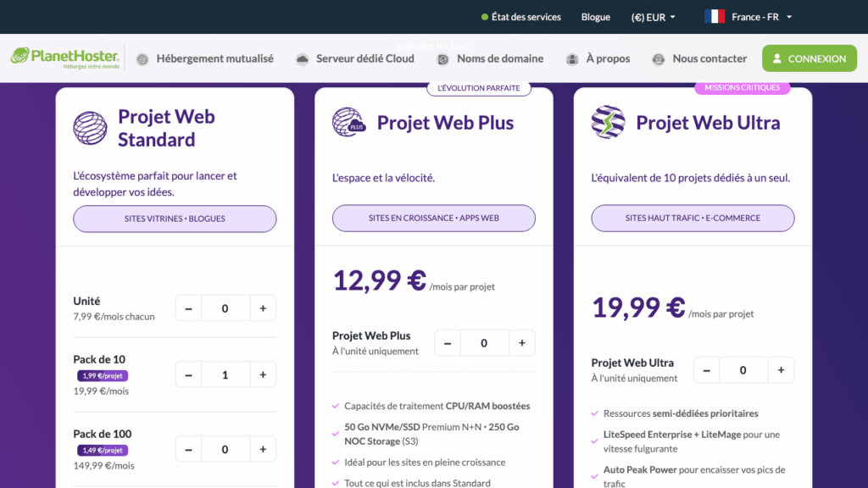Screen dimensions: 868x488
Task: Click the Projet Web Ultra lightning icon
Action: 609,122
